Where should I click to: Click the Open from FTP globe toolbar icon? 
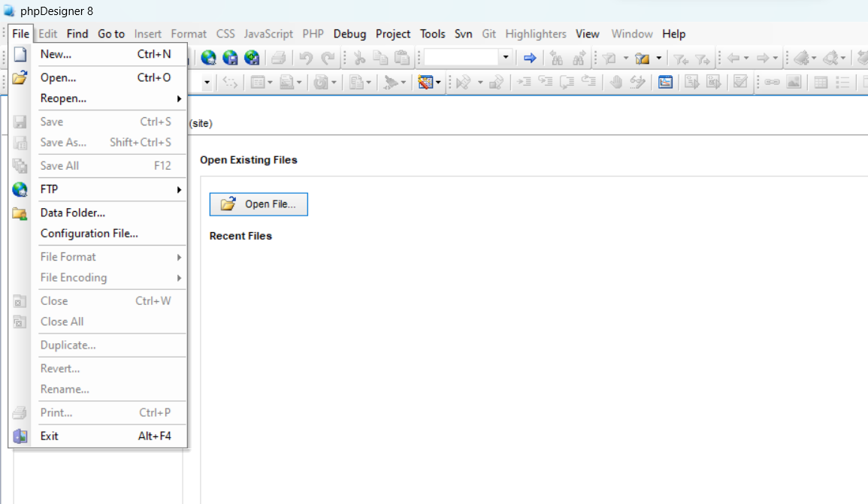(x=209, y=58)
